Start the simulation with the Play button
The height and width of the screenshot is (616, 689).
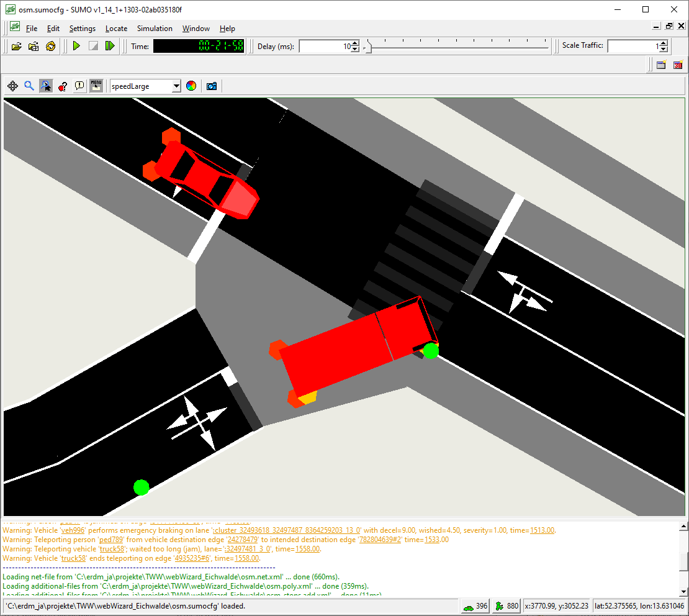click(x=76, y=46)
